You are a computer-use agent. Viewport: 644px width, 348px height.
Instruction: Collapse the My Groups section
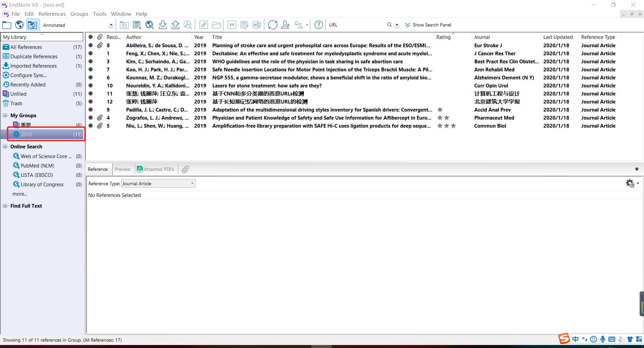tap(5, 115)
